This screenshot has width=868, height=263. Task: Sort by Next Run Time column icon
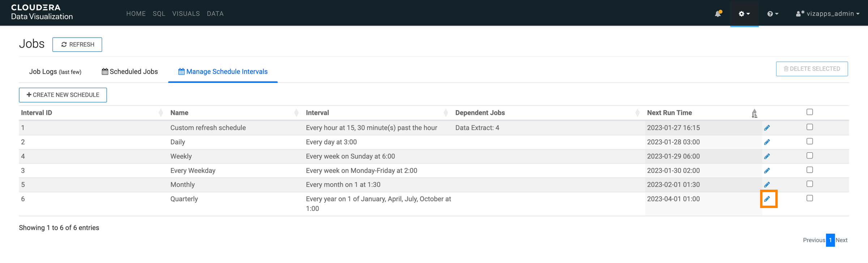754,113
